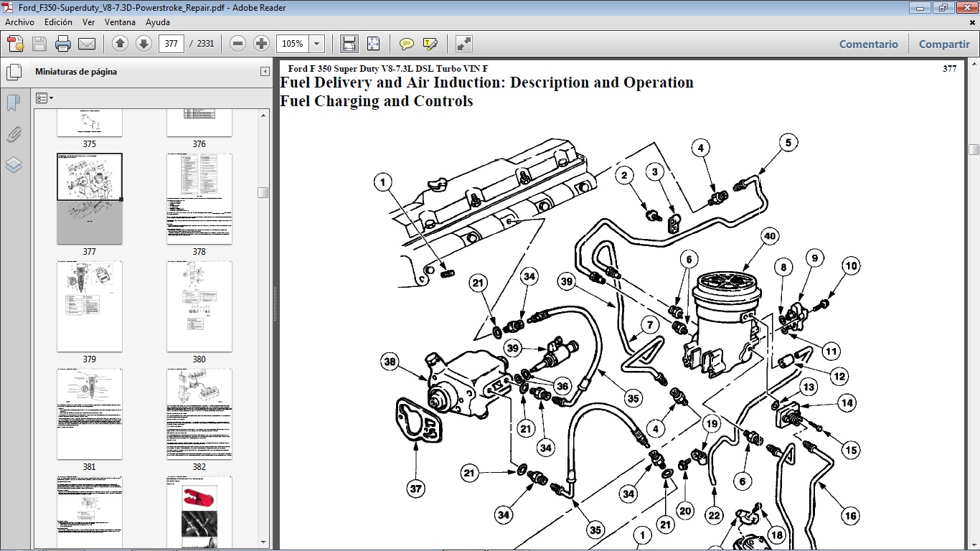Zoom in with the plus button
This screenshot has width=980, height=551.
coord(261,44)
